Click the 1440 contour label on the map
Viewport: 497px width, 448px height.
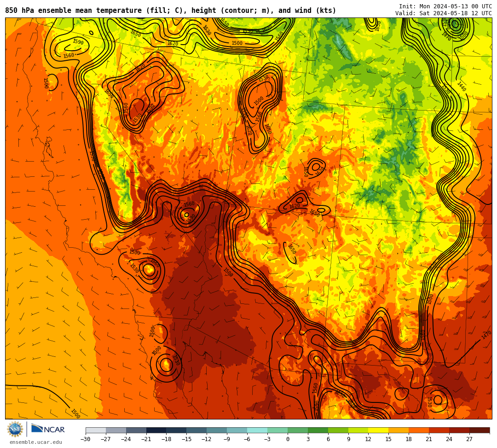pos(462,87)
